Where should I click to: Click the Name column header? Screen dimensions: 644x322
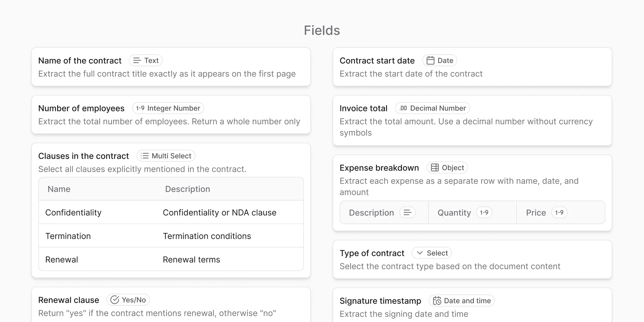pyautogui.click(x=59, y=189)
